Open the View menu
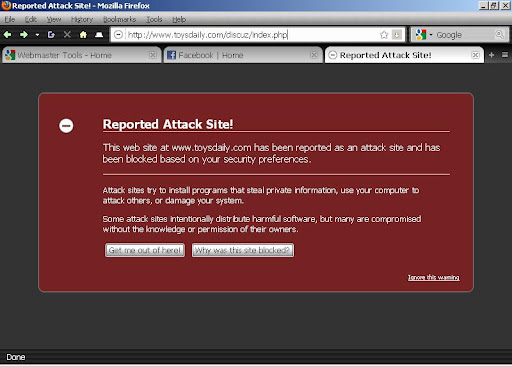The image size is (512, 367). point(54,19)
